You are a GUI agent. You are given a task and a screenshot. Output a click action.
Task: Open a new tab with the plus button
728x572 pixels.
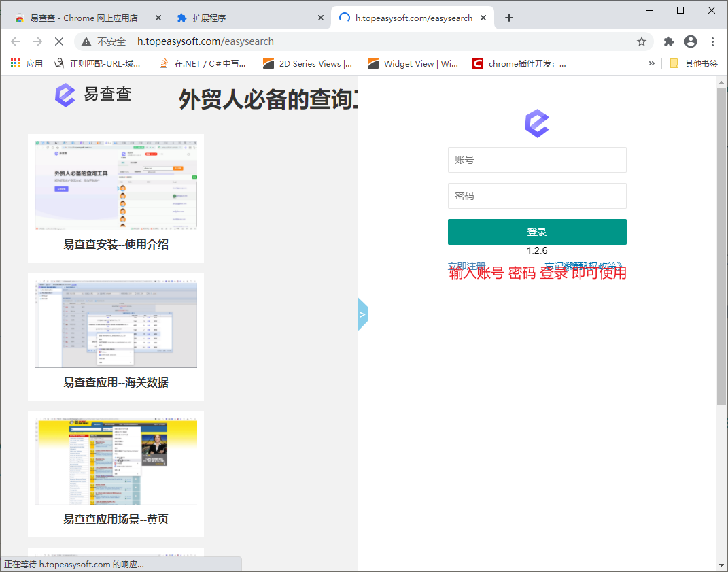(509, 18)
